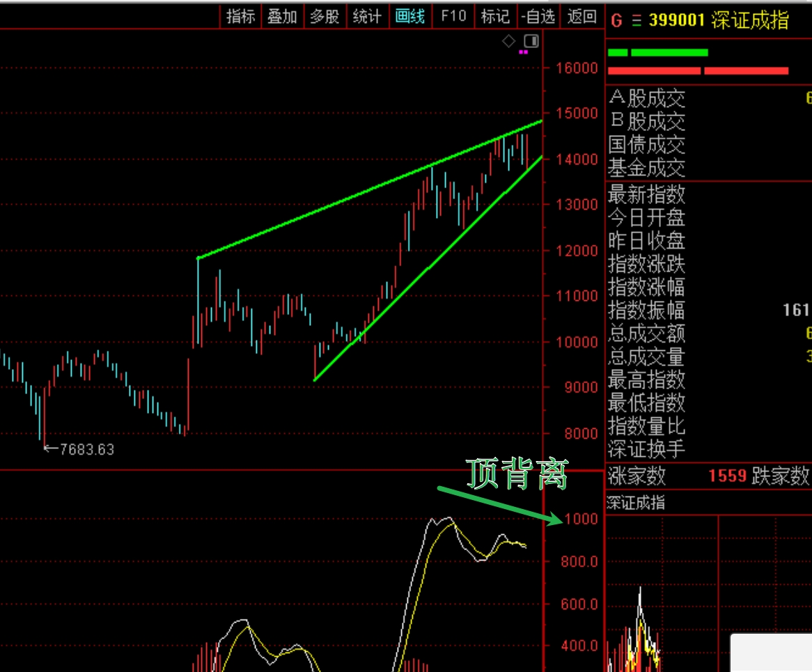Toggle the 画线 drawing tool

click(x=410, y=17)
